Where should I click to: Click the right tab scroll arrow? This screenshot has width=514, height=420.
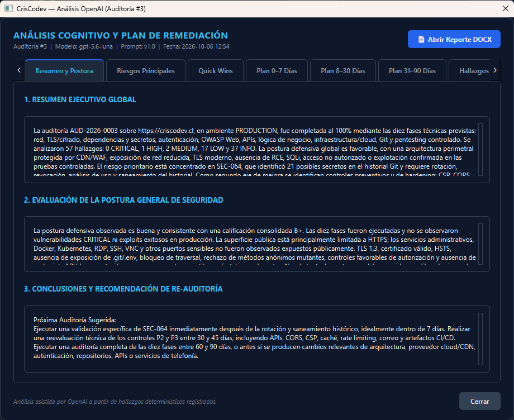click(x=495, y=70)
